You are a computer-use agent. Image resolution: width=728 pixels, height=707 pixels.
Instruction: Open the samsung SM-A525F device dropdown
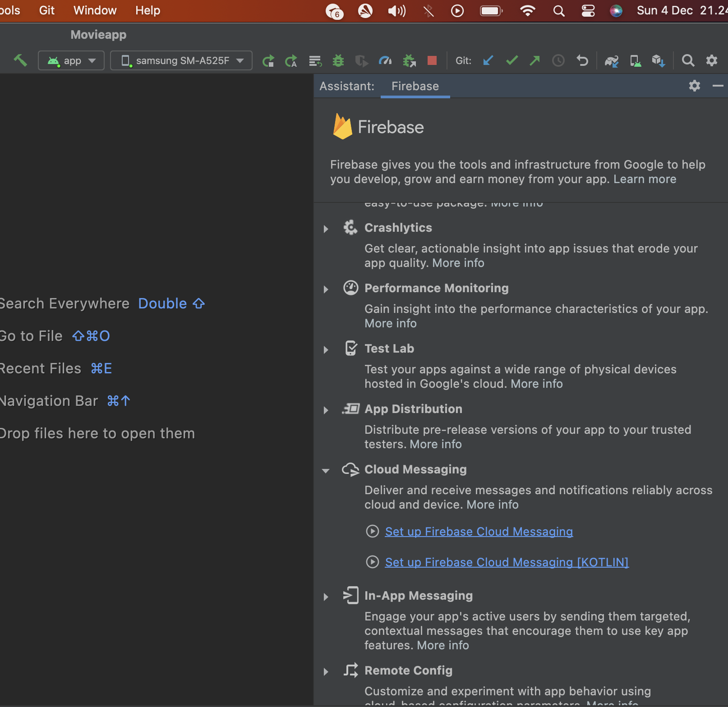click(181, 60)
